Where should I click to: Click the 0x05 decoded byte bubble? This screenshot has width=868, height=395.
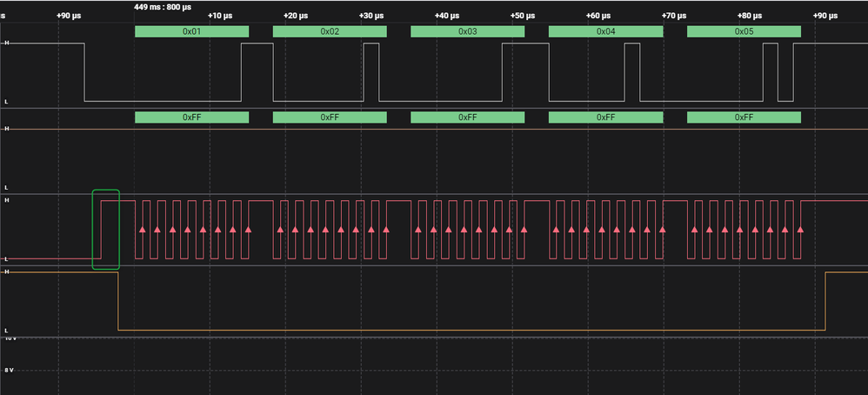(744, 31)
